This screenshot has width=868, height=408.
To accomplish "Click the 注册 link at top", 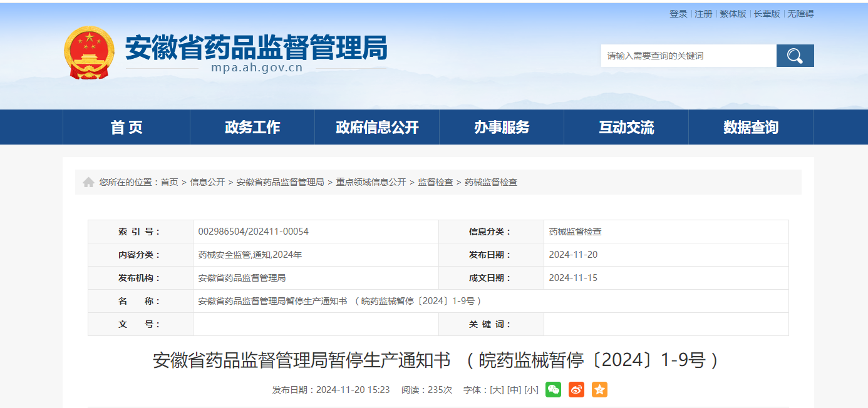I will 703,14.
